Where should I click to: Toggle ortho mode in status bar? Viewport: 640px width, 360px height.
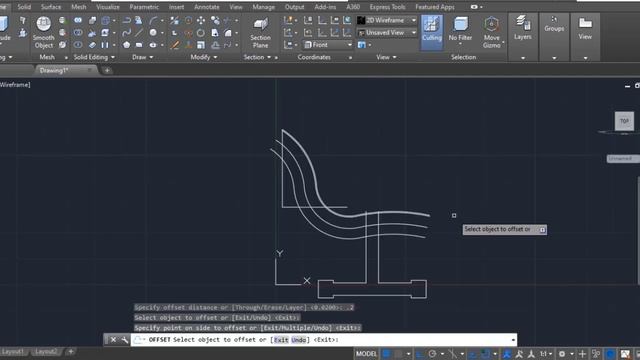[x=420, y=353]
